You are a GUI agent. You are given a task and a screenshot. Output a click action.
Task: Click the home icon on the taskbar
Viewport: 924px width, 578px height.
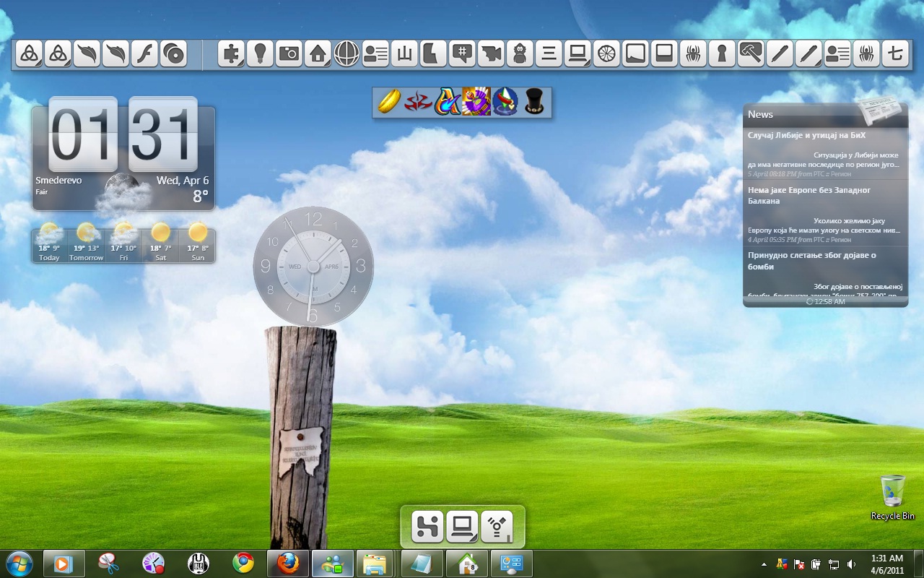tap(467, 564)
